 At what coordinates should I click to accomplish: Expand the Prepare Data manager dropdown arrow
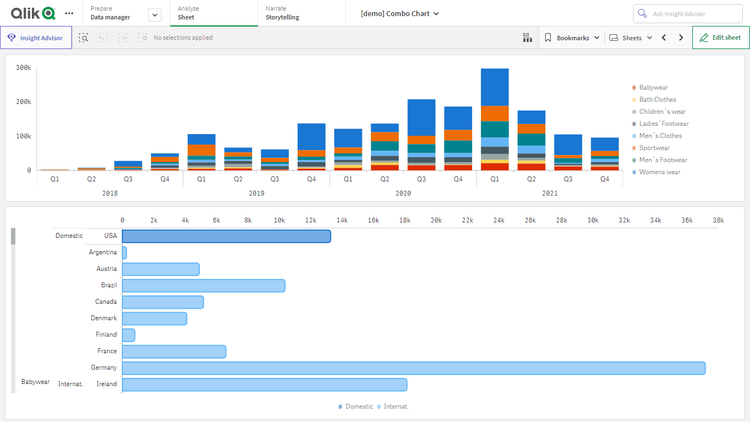coord(154,14)
